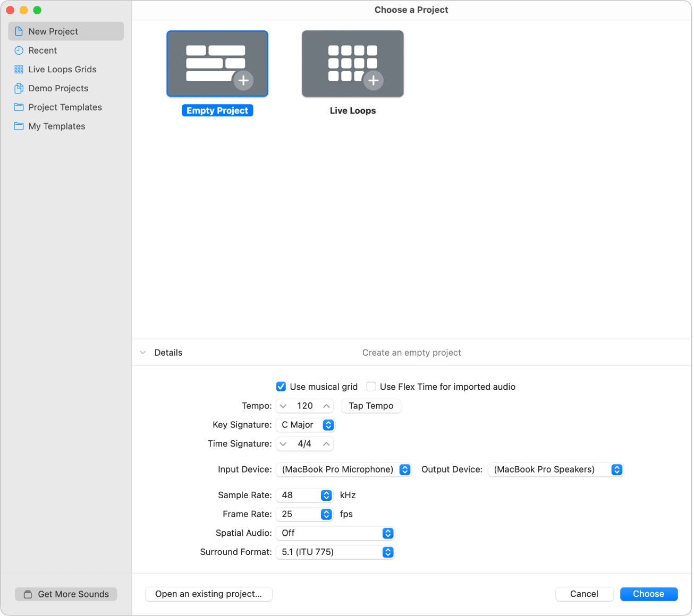Image resolution: width=694 pixels, height=616 pixels.
Task: Click the tempo value 120 field
Action: pos(305,406)
